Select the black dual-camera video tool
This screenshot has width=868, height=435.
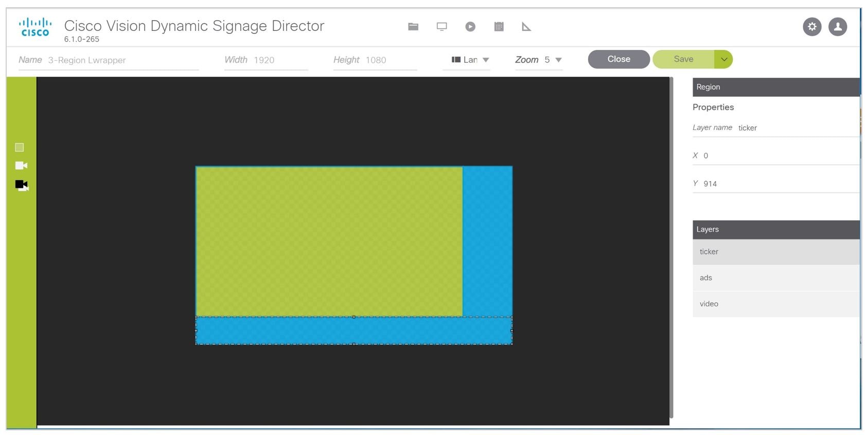click(x=22, y=185)
